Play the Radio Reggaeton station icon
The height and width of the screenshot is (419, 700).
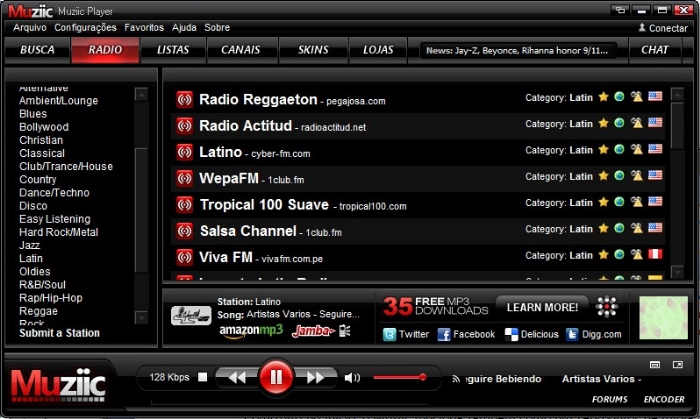coord(184,100)
